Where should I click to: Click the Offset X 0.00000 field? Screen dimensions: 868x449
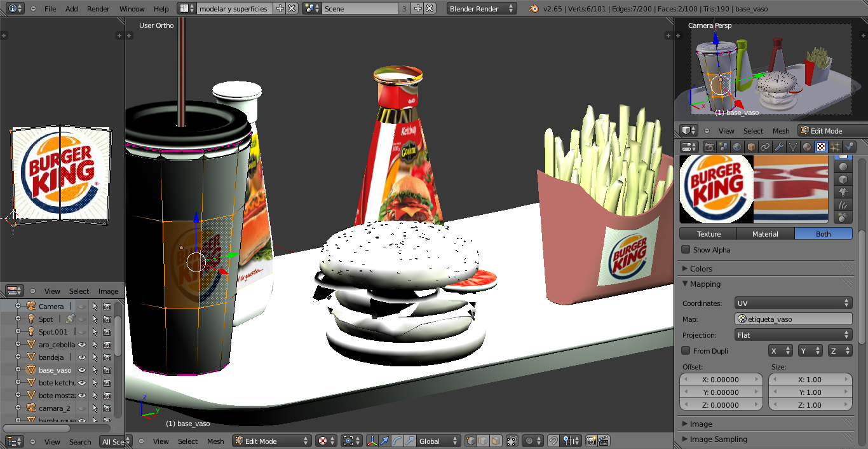coord(721,380)
